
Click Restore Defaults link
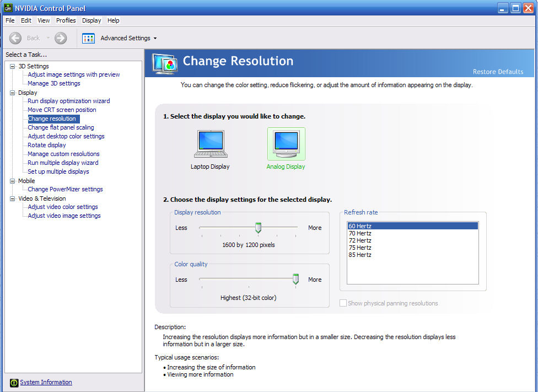point(498,72)
